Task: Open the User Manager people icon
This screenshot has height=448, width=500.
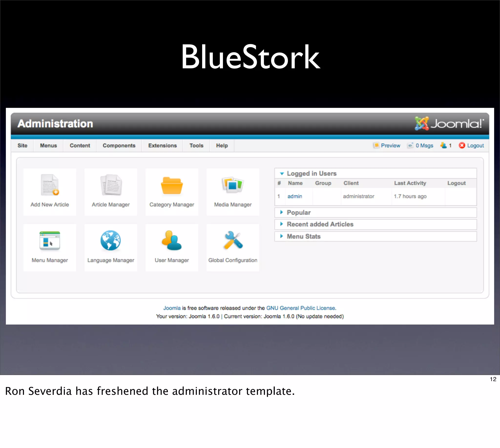Action: 172,241
